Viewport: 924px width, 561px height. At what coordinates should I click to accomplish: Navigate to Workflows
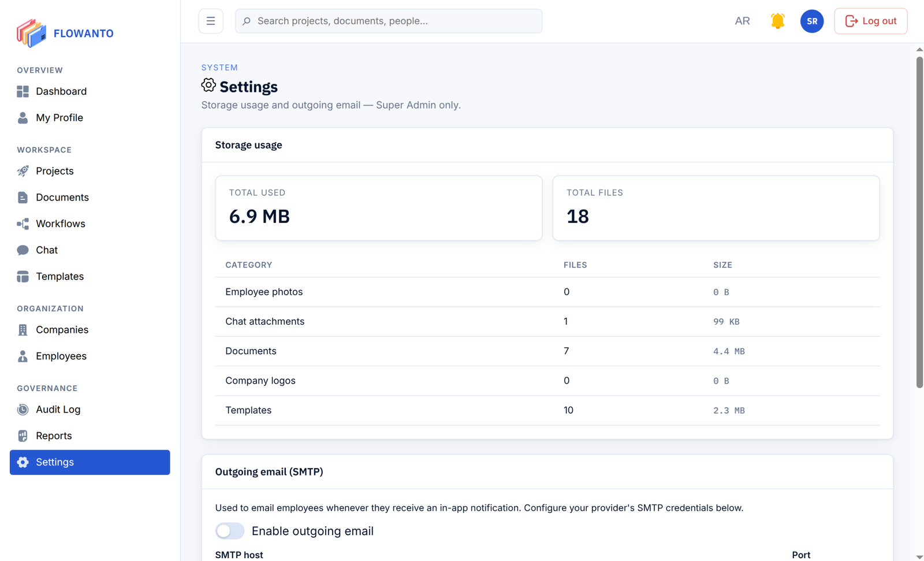coord(90,224)
